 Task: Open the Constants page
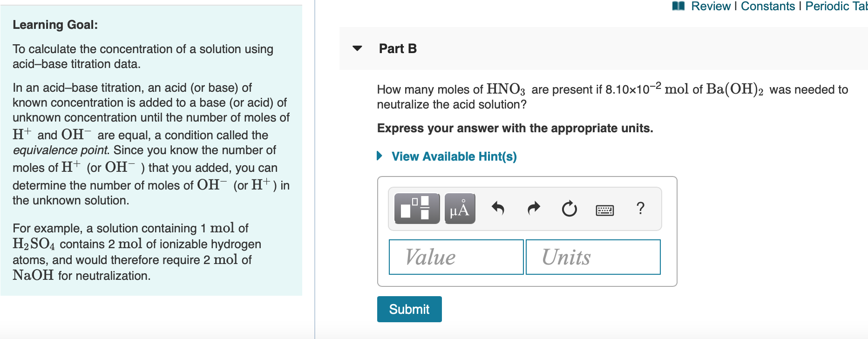[768, 6]
